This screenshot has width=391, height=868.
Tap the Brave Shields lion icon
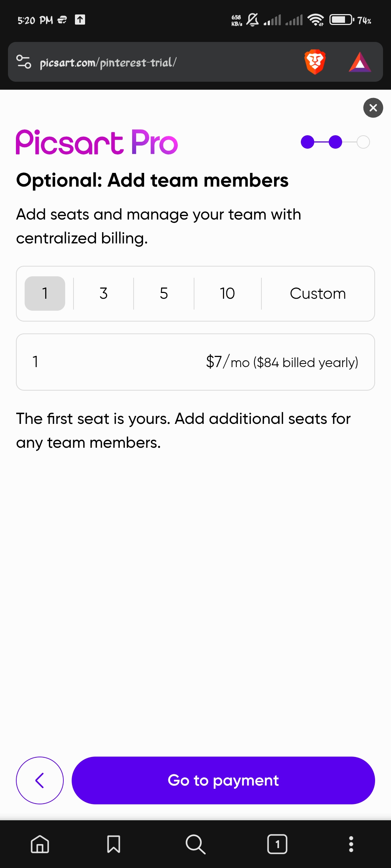click(315, 62)
